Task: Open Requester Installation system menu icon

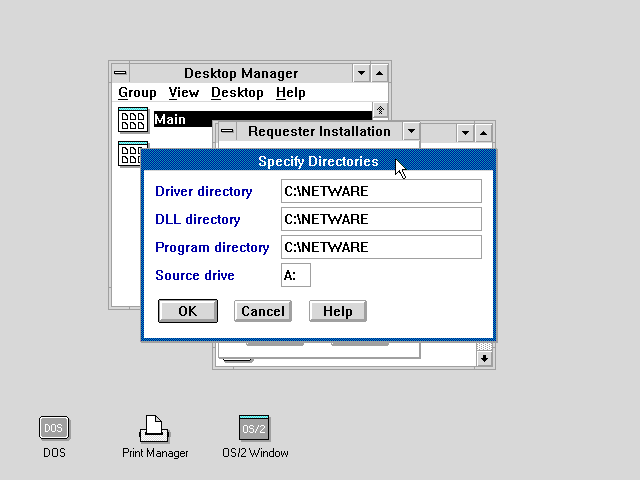Action: click(227, 131)
